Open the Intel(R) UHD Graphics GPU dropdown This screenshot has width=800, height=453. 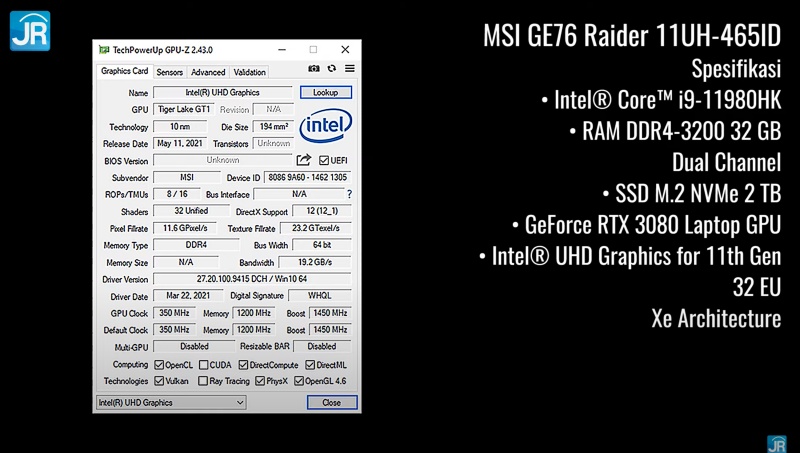[x=170, y=402]
